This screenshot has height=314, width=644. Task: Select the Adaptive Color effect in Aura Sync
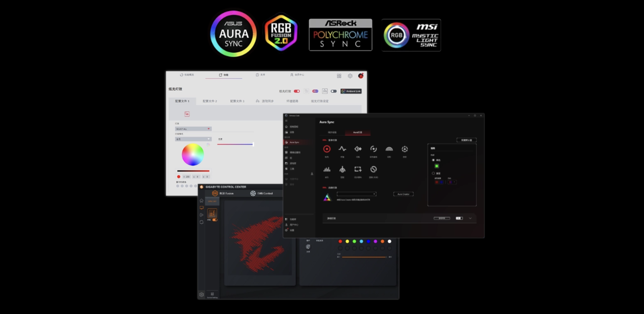358,169
